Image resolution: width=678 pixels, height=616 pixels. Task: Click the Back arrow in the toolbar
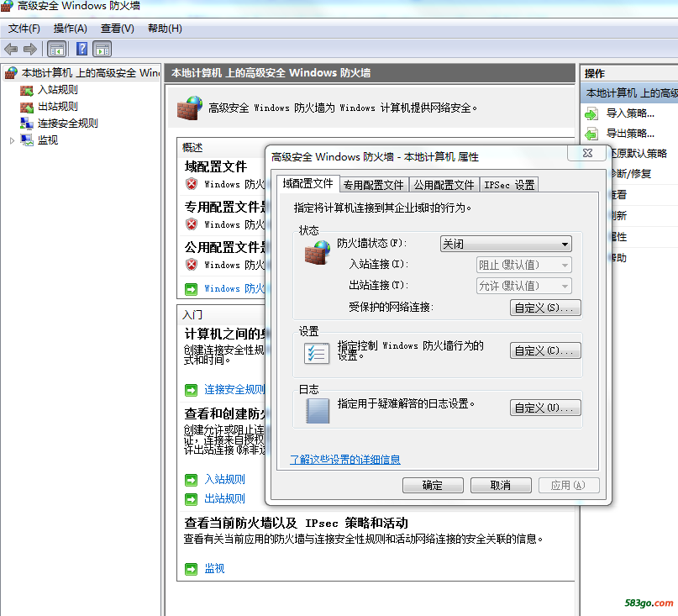pyautogui.click(x=11, y=49)
